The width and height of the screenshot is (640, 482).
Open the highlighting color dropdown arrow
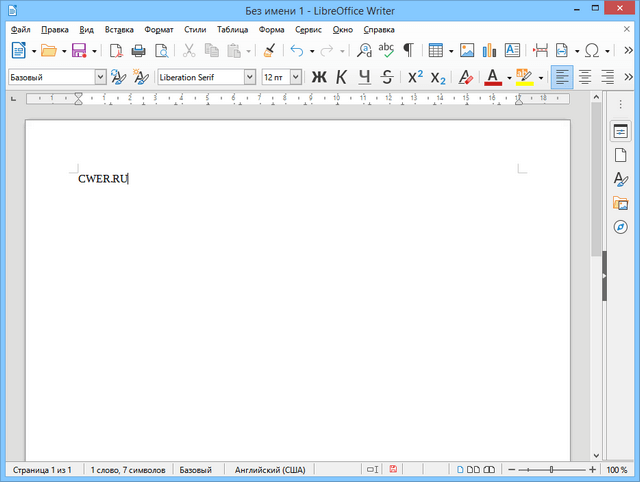(541, 78)
